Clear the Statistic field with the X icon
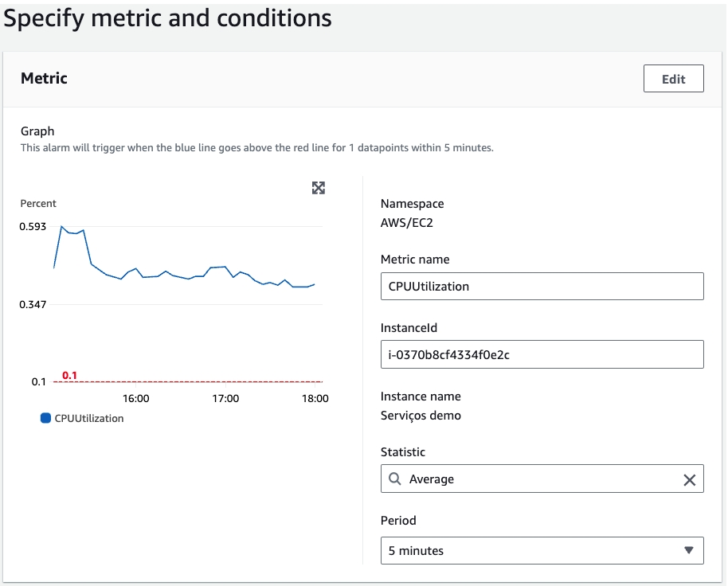Screen dimensions: 728x586 [x=689, y=479]
